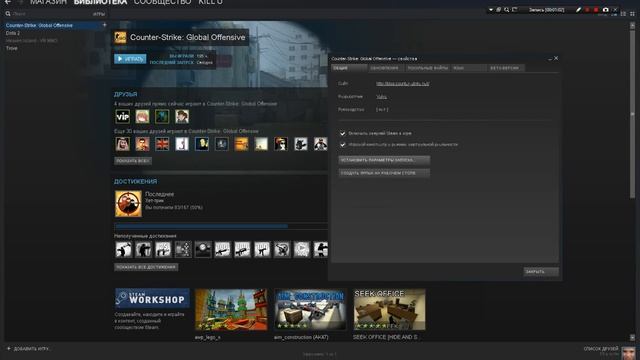
Task: Click the recorder pencil draw icon
Action: tap(578, 10)
